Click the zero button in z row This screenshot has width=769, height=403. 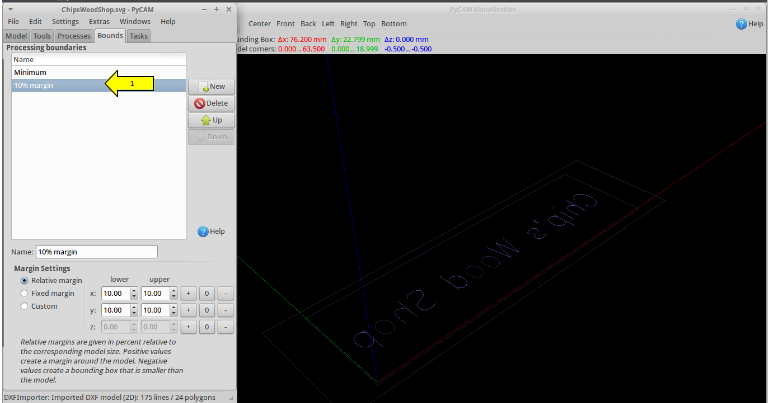coord(207,327)
